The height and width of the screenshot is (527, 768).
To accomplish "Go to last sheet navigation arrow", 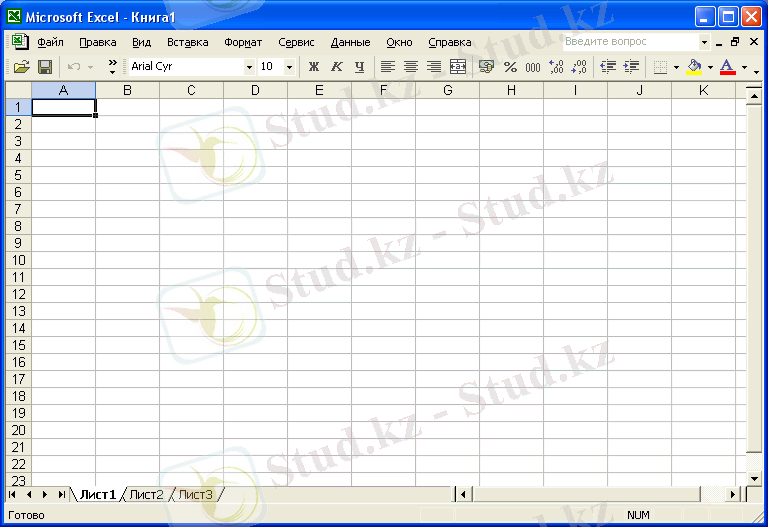I will coord(61,495).
